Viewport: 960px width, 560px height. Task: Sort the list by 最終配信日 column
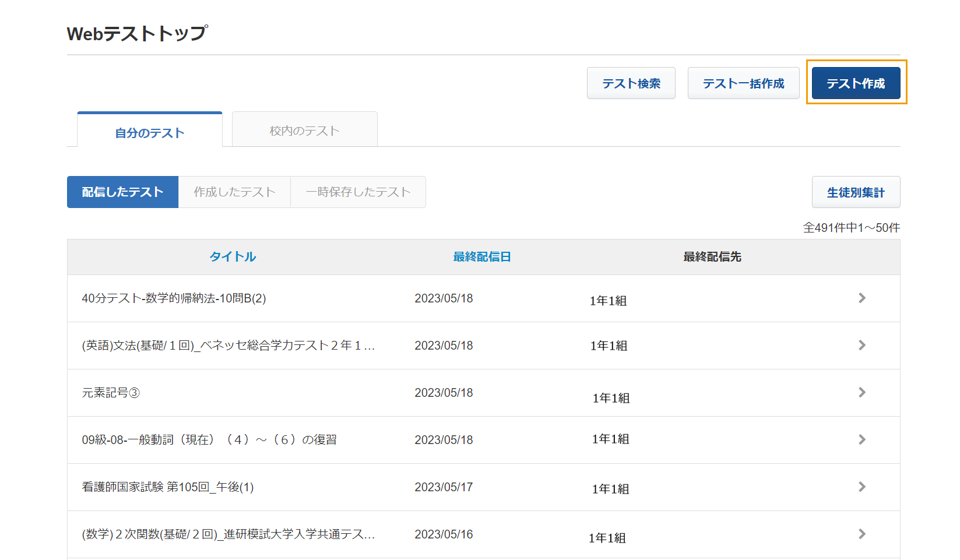[x=480, y=256]
